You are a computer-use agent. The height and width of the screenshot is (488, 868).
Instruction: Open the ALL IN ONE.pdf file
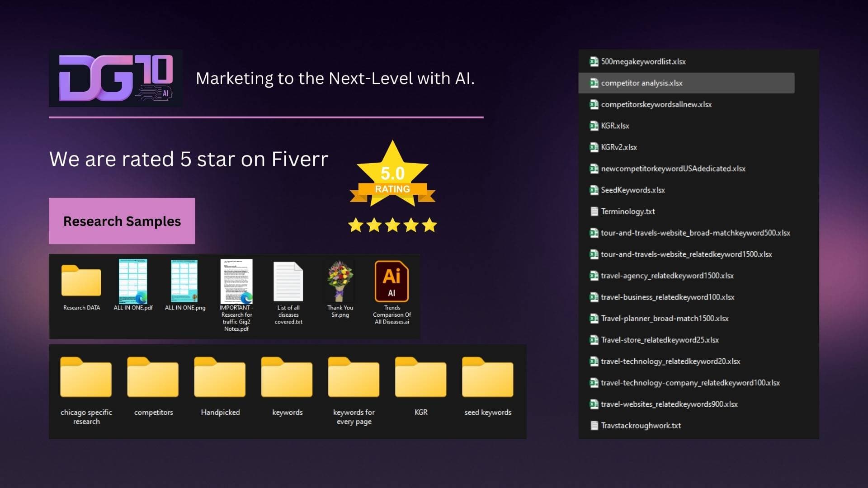(133, 281)
